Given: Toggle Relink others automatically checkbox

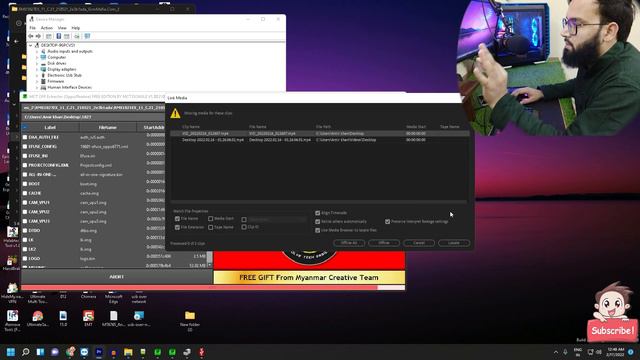Looking at the screenshot, I should click(318, 222).
